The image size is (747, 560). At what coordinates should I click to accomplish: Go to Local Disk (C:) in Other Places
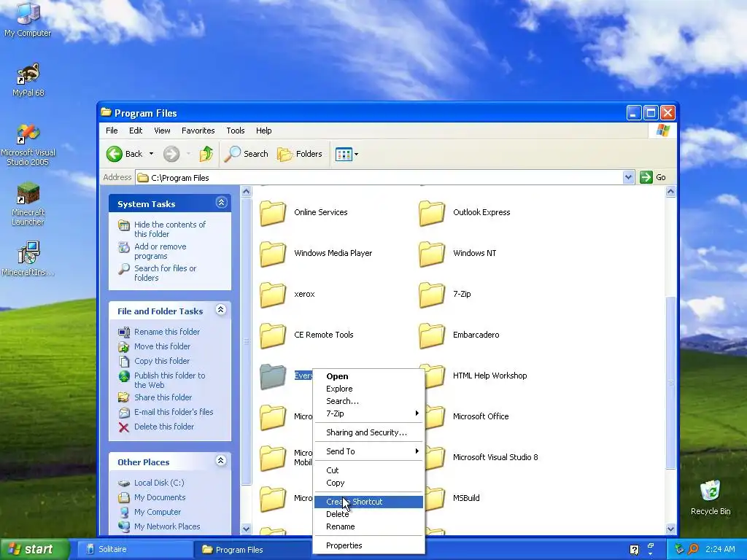click(x=158, y=483)
